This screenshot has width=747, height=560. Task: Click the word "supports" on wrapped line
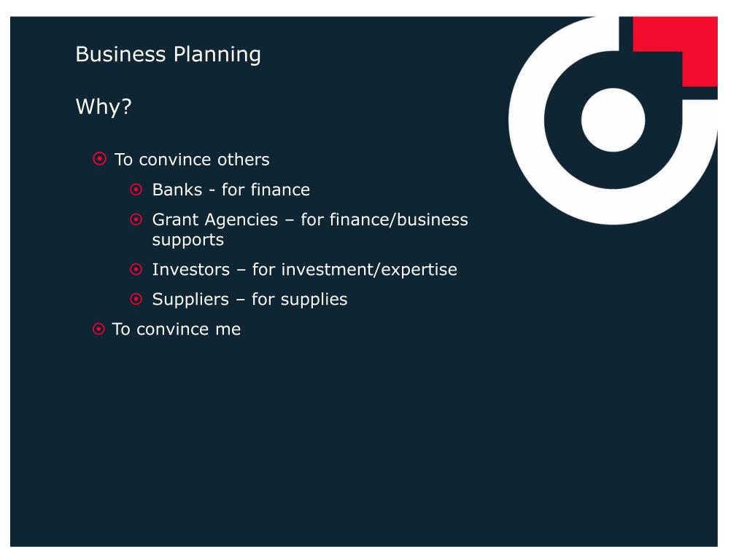(x=187, y=240)
